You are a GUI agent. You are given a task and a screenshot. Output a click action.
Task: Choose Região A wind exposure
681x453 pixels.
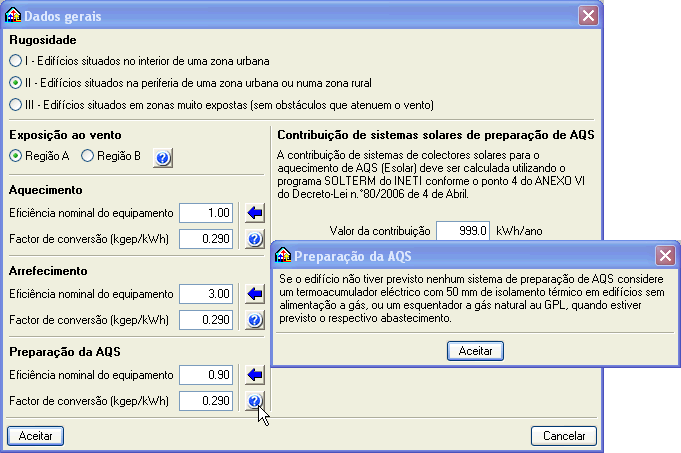16,156
